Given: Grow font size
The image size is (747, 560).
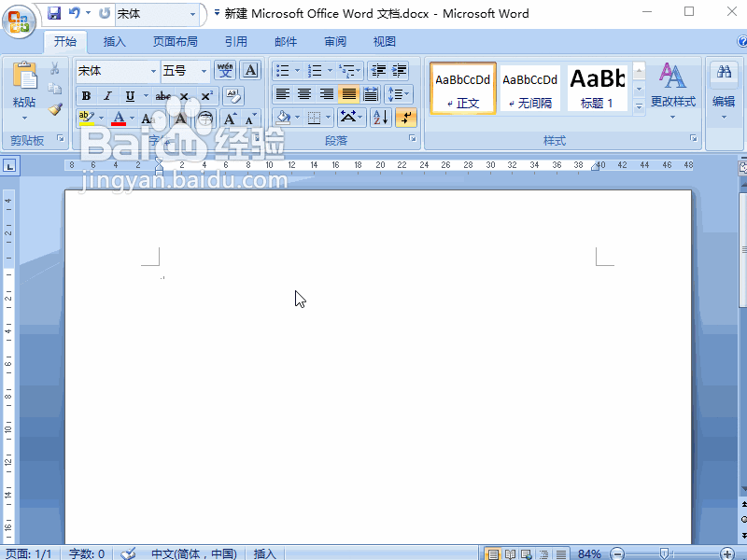Looking at the screenshot, I should pyautogui.click(x=230, y=119).
